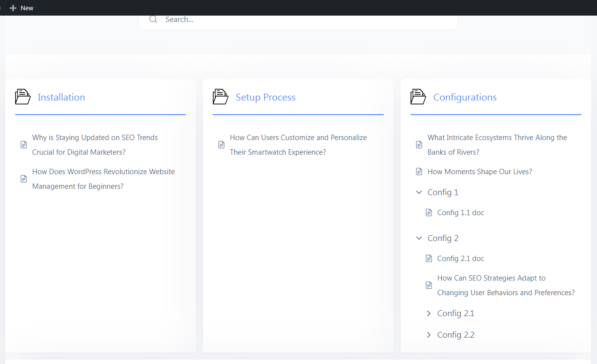Select the Config 1 tree label
This screenshot has width=597, height=364.
tap(443, 192)
